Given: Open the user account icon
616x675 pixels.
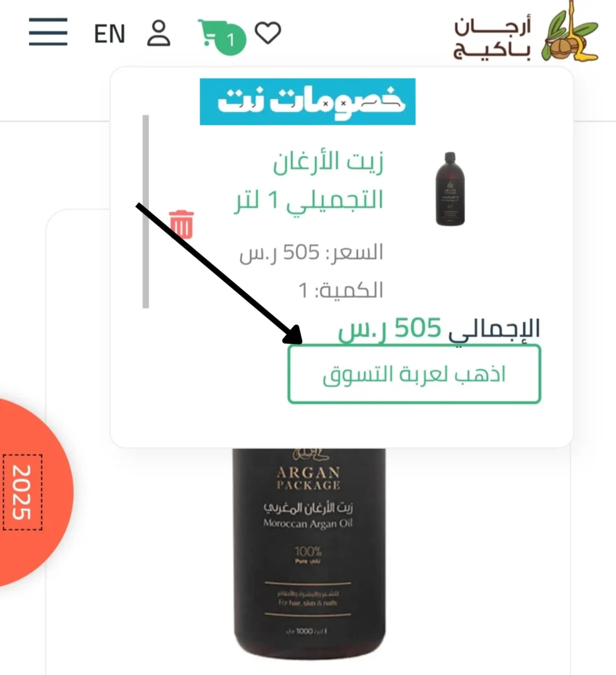Looking at the screenshot, I should point(158,33).
